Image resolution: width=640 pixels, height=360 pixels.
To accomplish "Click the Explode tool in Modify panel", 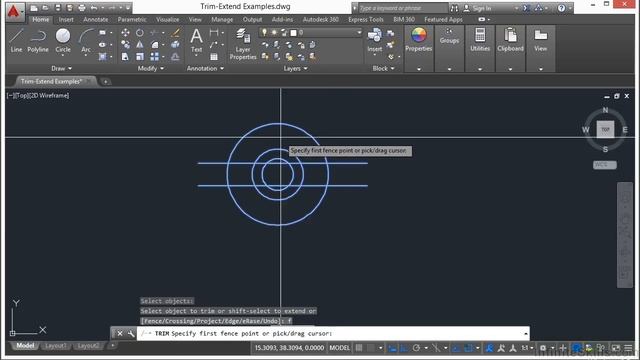I will click(x=176, y=44).
